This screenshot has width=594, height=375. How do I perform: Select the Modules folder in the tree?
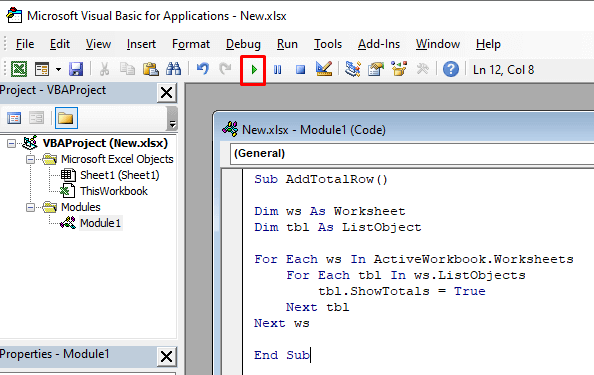point(81,207)
